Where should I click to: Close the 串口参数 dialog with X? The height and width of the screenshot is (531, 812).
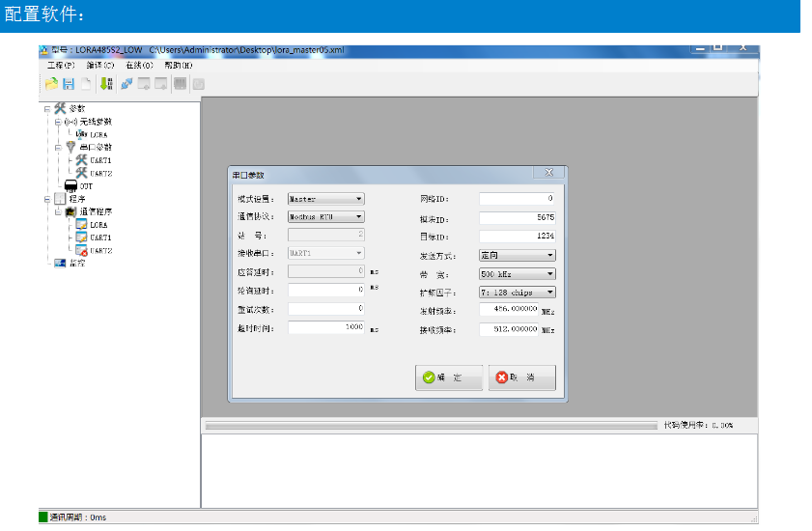[x=549, y=173]
